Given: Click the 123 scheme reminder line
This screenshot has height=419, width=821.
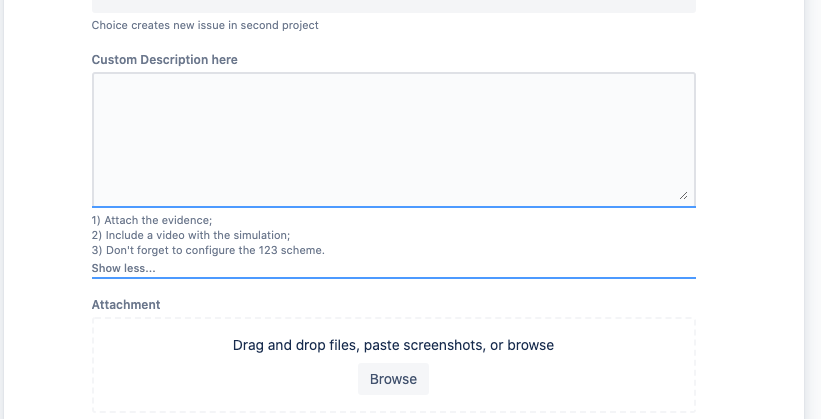Looking at the screenshot, I should pos(208,250).
